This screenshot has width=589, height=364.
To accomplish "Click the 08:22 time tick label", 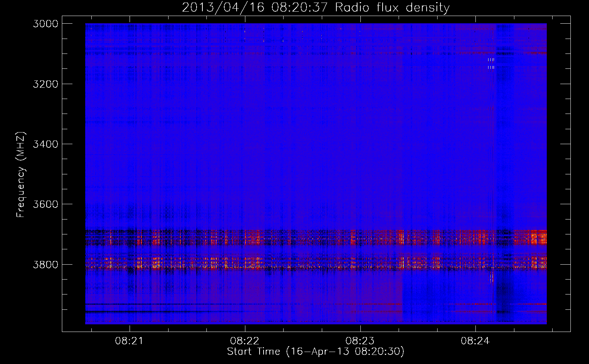I will (x=245, y=341).
